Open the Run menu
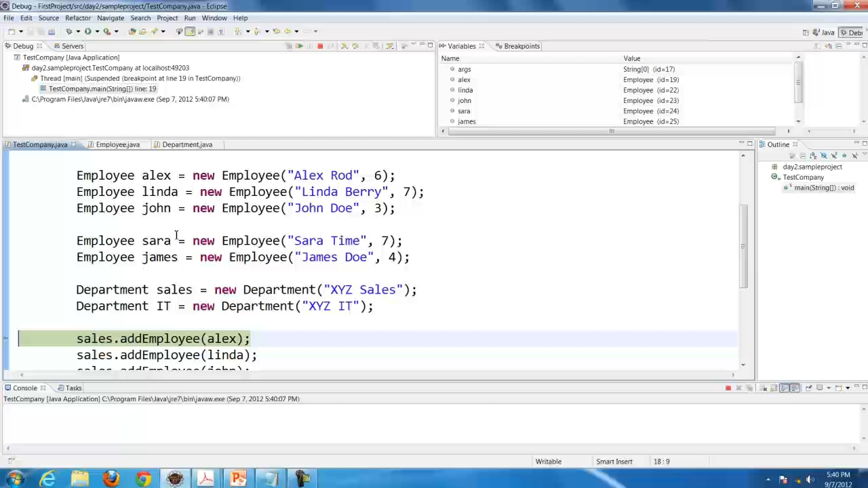Image resolution: width=868 pixels, height=488 pixels. [x=190, y=18]
